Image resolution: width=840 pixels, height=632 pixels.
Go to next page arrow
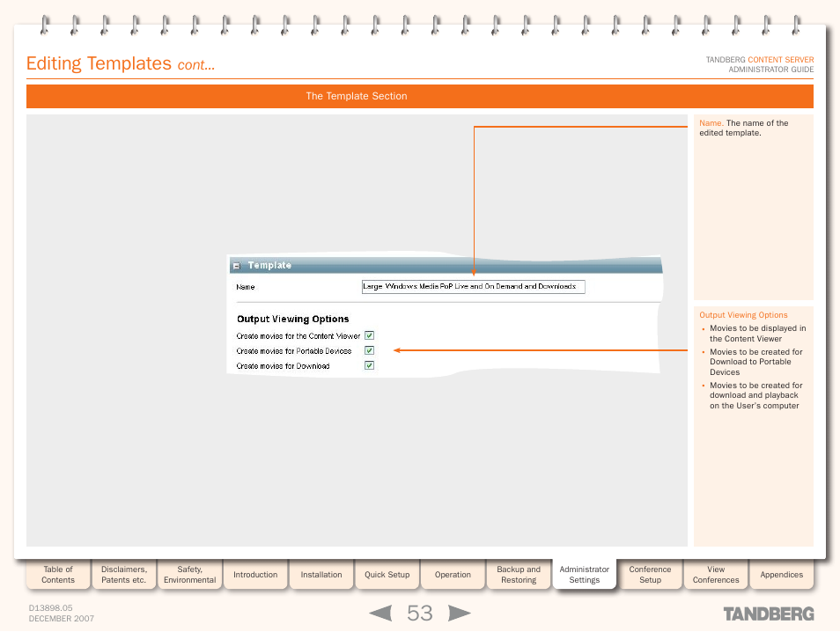coord(459,614)
